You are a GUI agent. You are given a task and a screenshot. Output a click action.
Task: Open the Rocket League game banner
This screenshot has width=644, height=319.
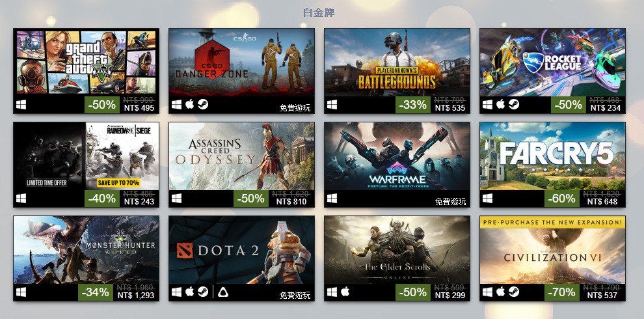pyautogui.click(x=552, y=62)
